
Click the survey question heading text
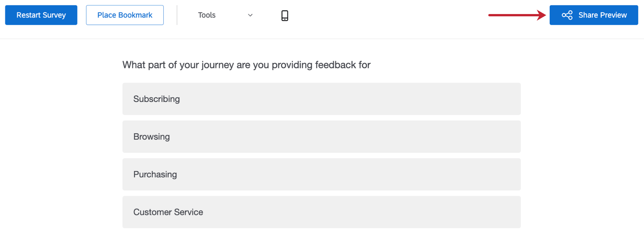(246, 65)
